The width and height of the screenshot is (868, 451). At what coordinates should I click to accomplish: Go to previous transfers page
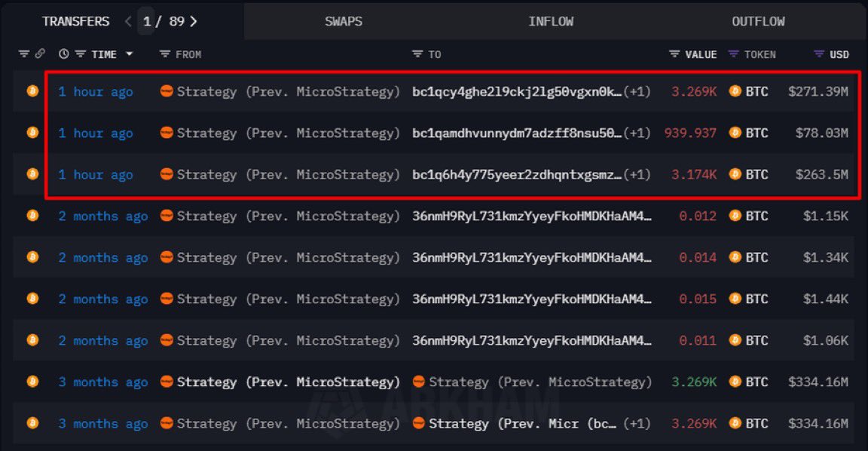click(128, 22)
